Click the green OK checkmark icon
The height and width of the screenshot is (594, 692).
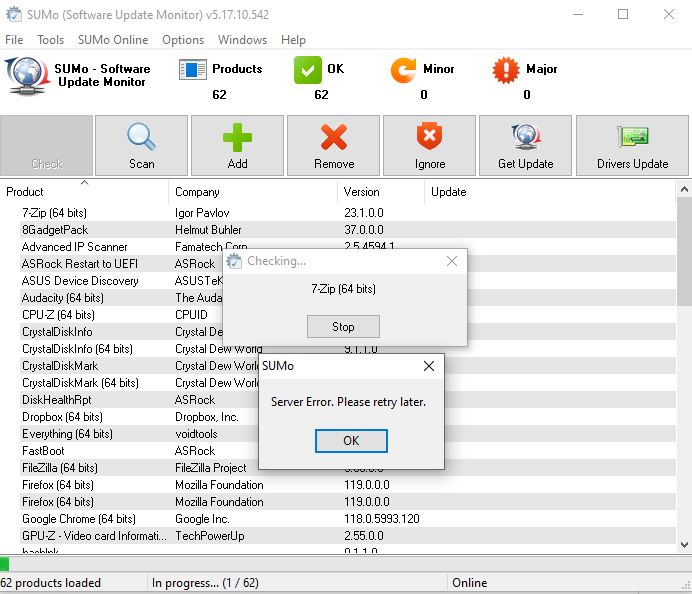pos(308,70)
